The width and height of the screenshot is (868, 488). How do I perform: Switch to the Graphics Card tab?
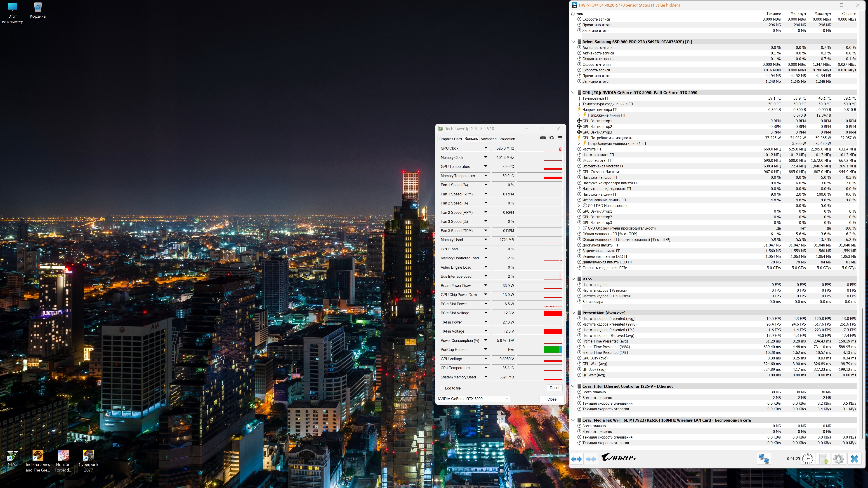coord(450,139)
